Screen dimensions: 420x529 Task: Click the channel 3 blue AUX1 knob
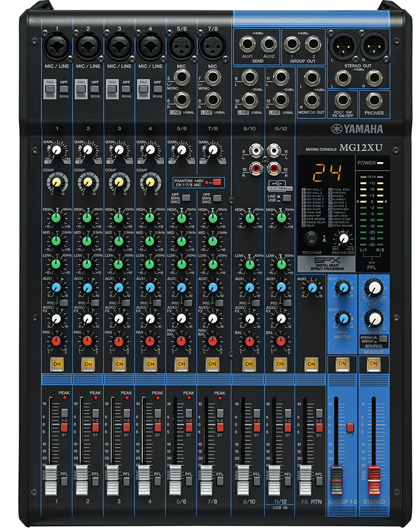click(x=118, y=288)
